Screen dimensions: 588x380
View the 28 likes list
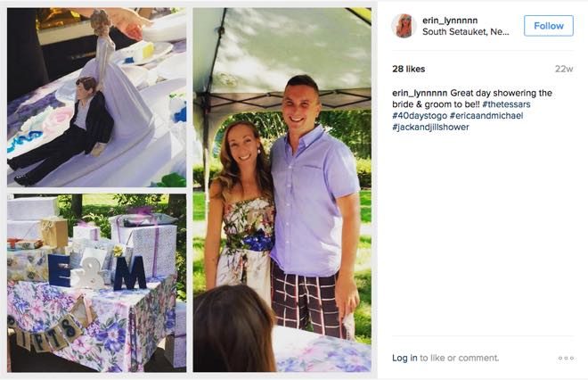[408, 69]
